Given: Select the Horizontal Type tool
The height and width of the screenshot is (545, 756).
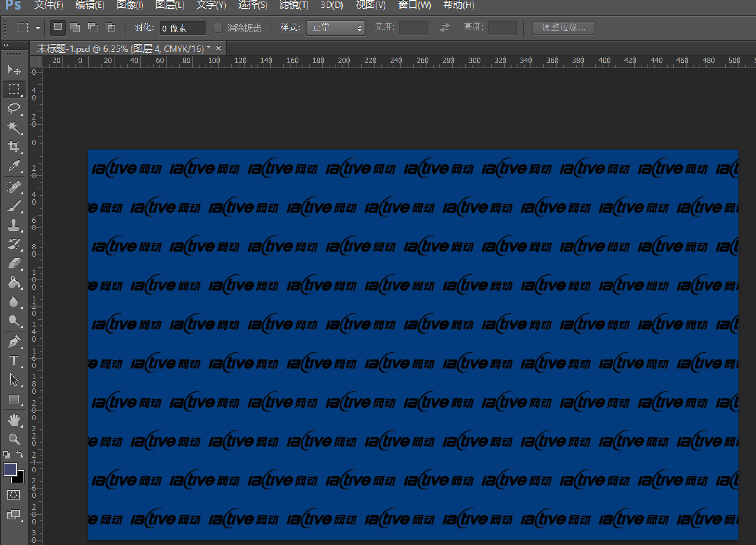Looking at the screenshot, I should [14, 361].
